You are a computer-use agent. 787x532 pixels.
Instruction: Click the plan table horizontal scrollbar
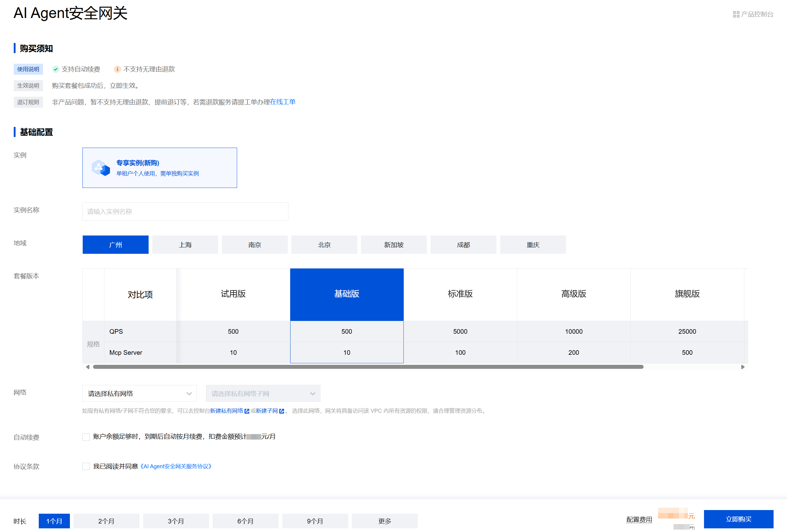368,367
